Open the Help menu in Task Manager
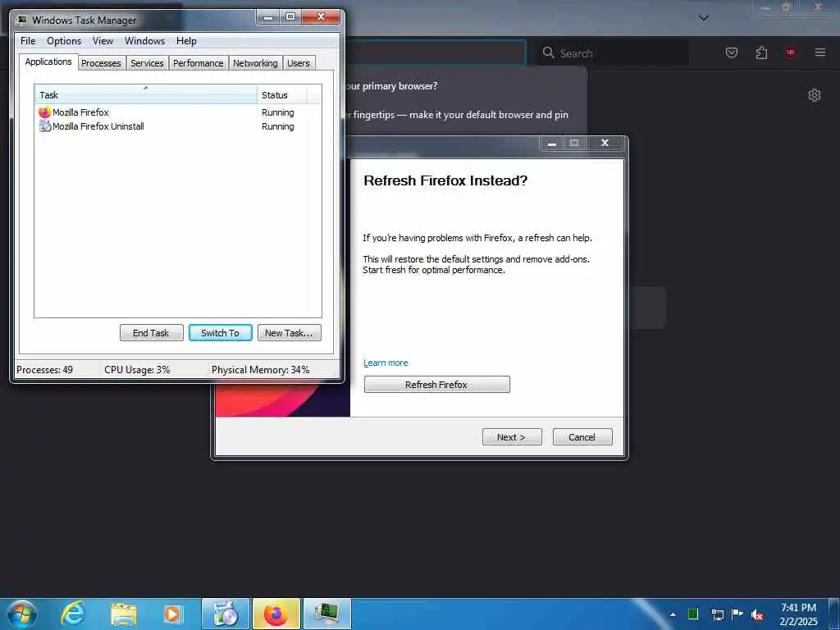Image resolution: width=840 pixels, height=630 pixels. tap(186, 41)
